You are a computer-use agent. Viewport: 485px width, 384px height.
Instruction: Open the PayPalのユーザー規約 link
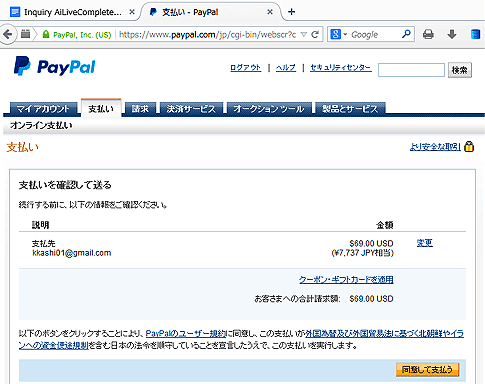[186, 333]
